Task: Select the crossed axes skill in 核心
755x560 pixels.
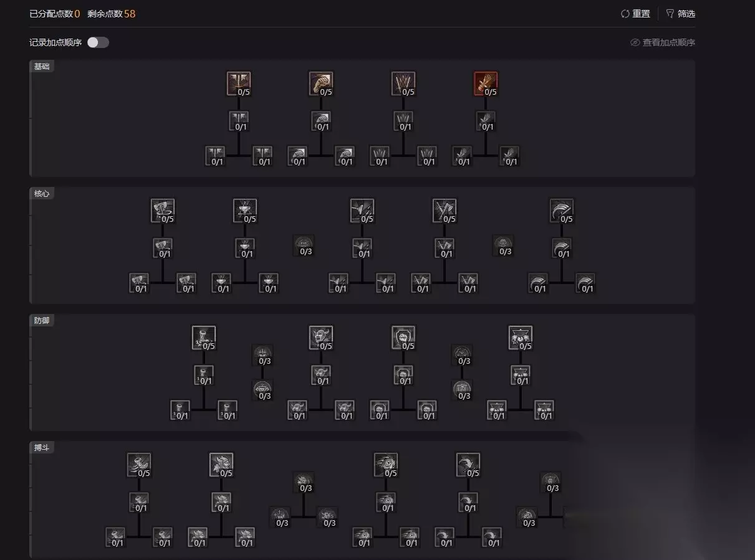Action: tap(445, 211)
